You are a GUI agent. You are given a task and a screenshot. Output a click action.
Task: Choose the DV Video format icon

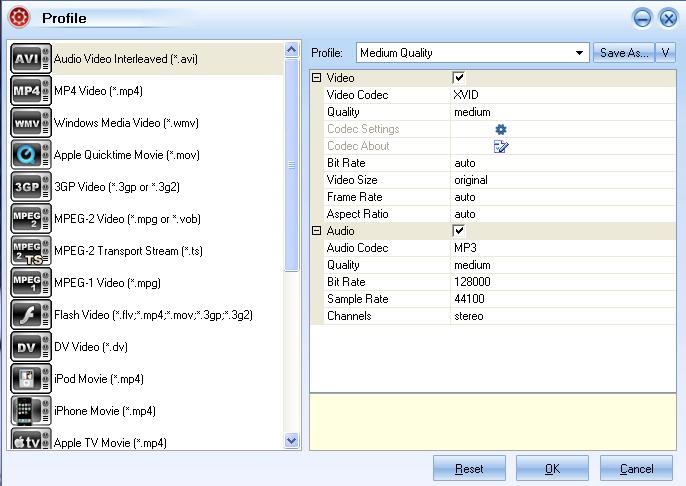pos(31,346)
